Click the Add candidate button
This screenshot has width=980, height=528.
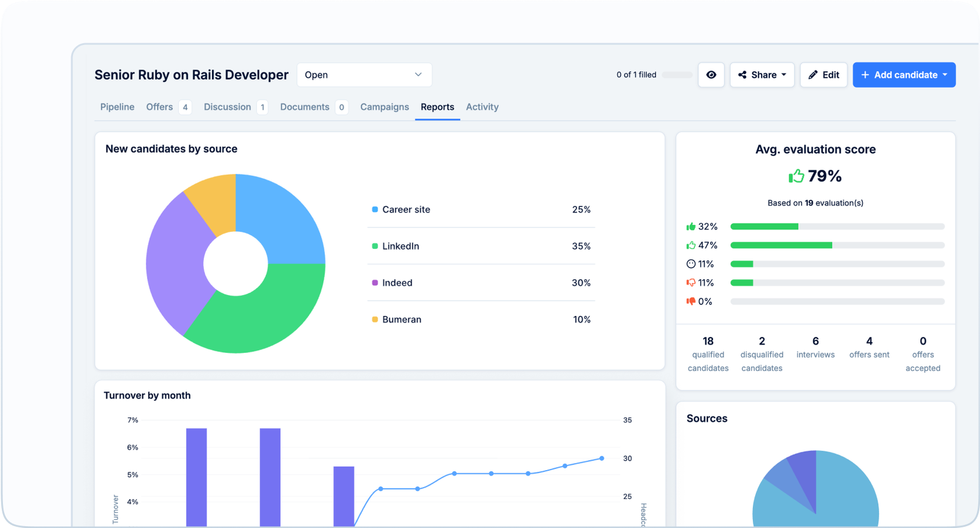click(904, 75)
